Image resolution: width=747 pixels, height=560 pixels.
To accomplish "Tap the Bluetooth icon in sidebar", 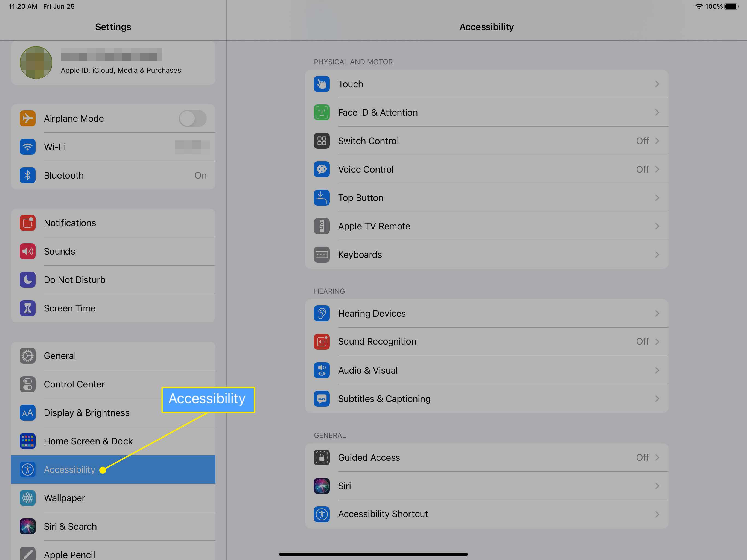I will coord(27,175).
